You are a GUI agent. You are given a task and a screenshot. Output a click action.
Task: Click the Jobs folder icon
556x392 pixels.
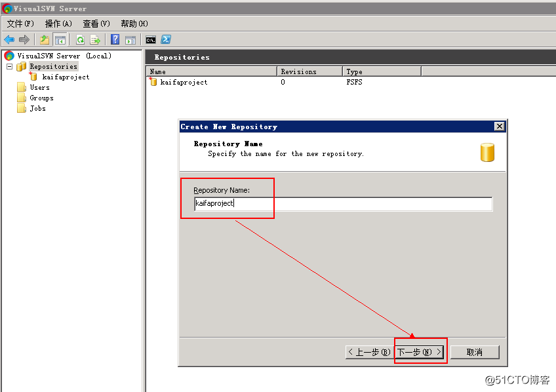pyautogui.click(x=21, y=108)
